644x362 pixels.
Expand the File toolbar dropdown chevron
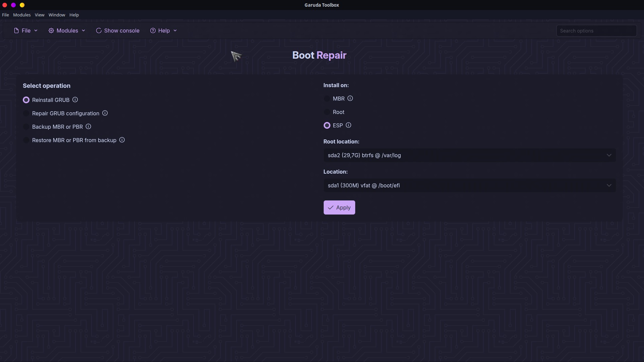(x=36, y=31)
